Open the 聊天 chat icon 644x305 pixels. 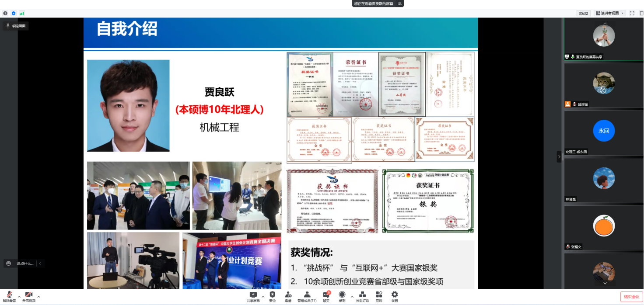pyautogui.click(x=326, y=295)
